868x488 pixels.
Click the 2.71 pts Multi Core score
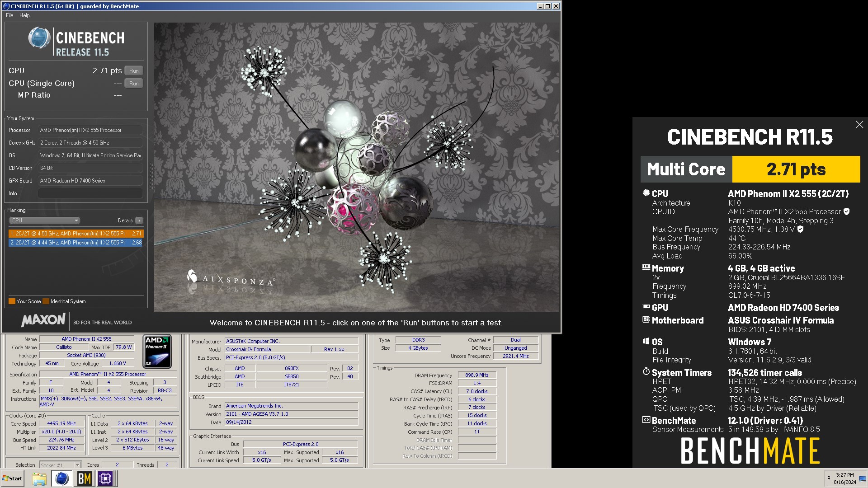(796, 169)
